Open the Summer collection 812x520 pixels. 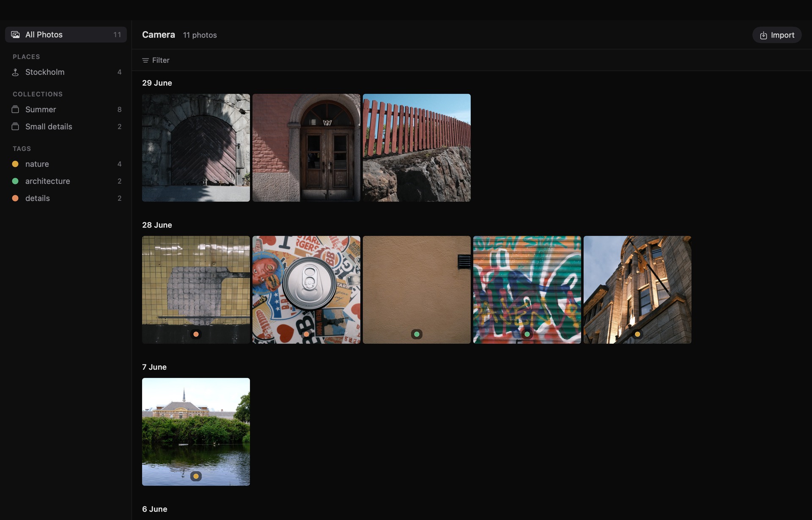coord(66,109)
